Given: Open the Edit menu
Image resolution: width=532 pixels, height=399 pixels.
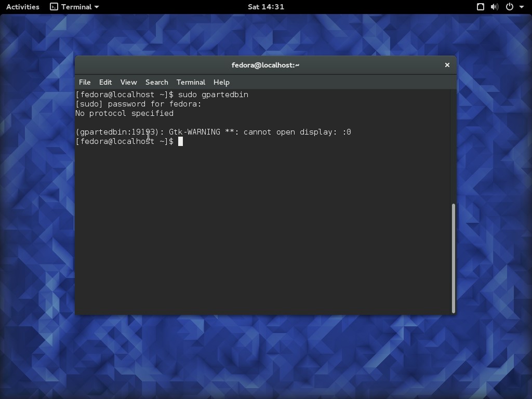Looking at the screenshot, I should click(x=105, y=83).
